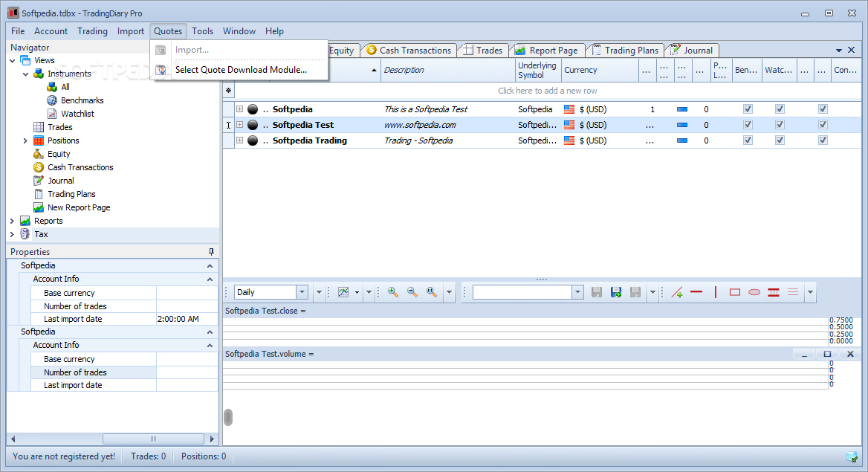The image size is (868, 472).
Task: Expand the Reports tree node
Action: 12,221
